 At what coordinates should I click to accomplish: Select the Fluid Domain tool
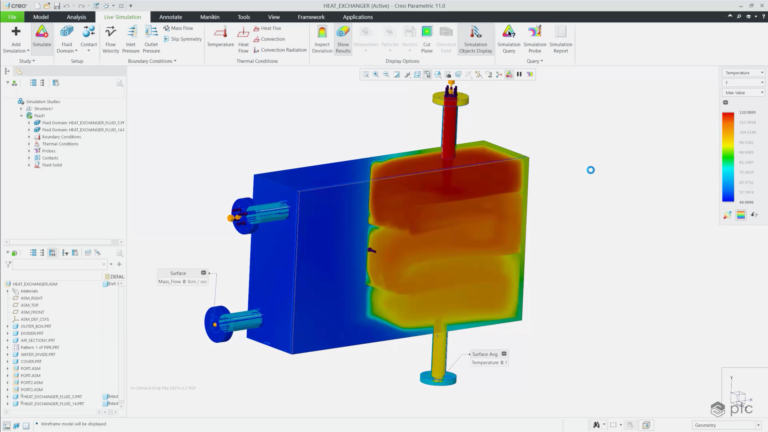(67, 39)
